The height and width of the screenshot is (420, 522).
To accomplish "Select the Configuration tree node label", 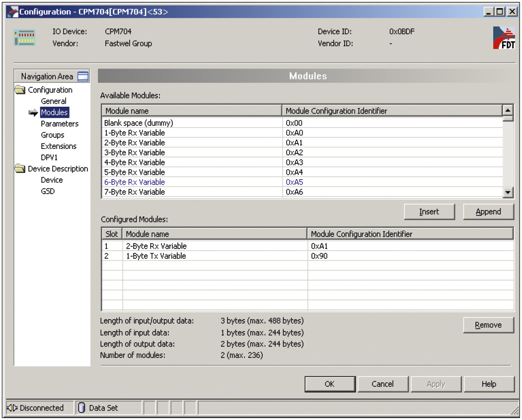I will pos(50,90).
